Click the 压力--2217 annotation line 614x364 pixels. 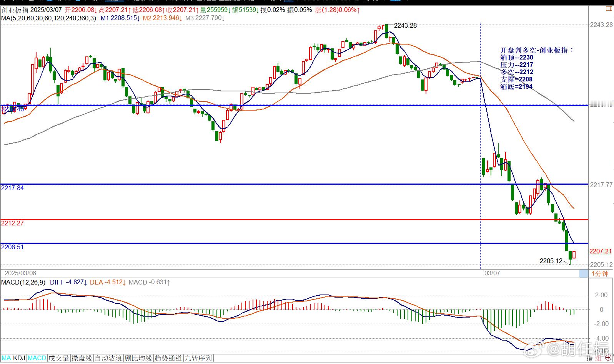tap(517, 65)
